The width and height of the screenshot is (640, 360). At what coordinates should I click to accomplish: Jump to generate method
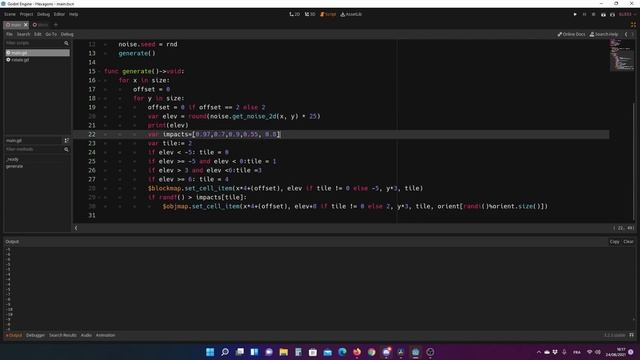pos(14,166)
